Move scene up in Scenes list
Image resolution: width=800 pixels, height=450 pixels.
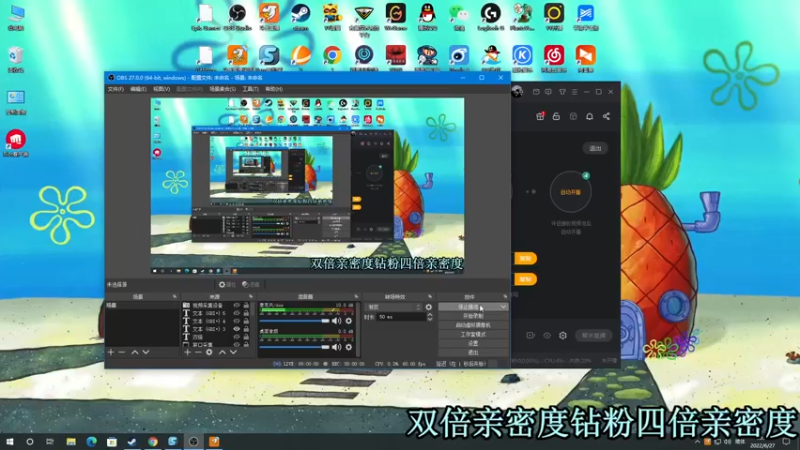click(x=135, y=352)
